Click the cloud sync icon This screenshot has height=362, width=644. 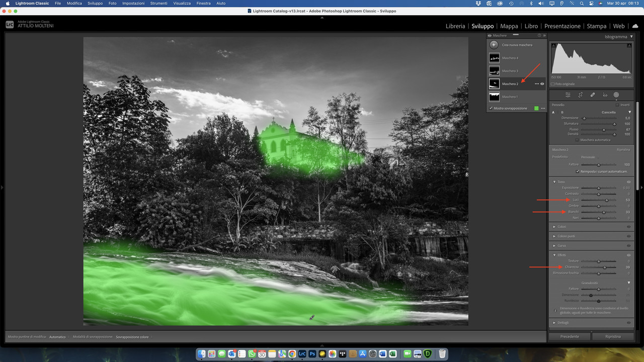pos(635,26)
